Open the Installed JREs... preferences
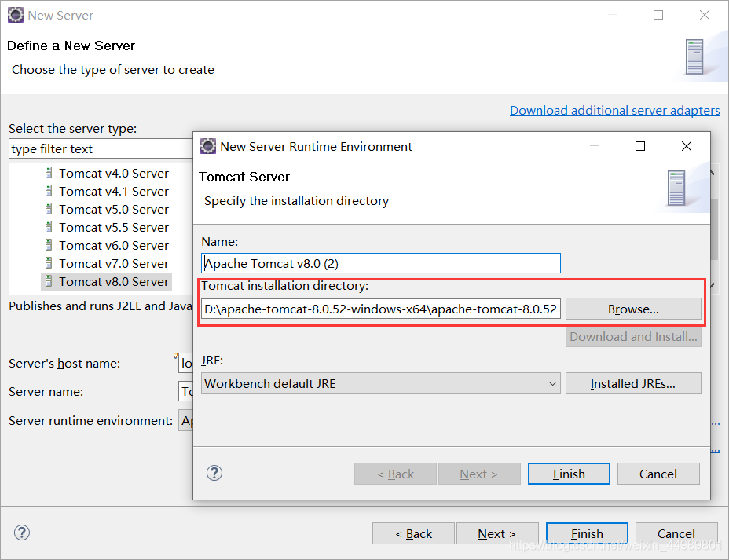 pos(633,383)
